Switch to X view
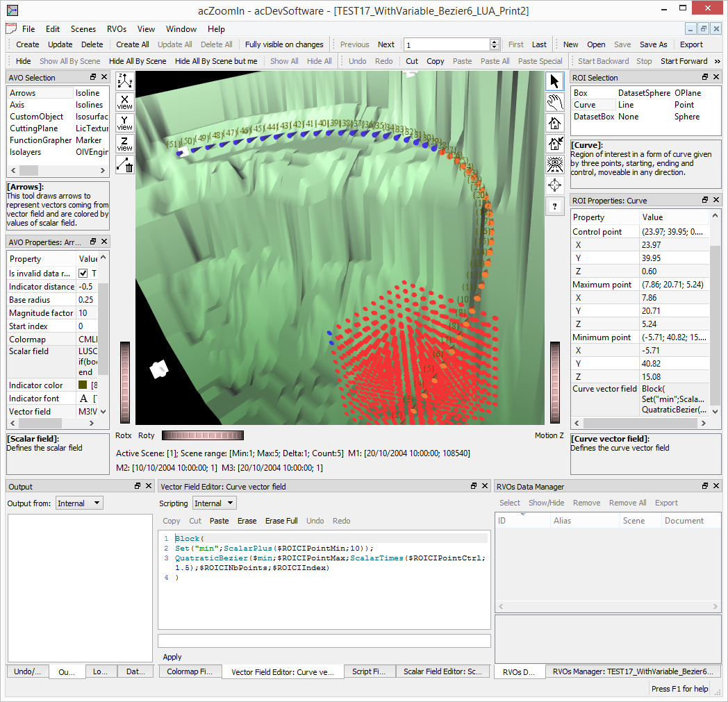The width and height of the screenshot is (728, 702). 125,102
